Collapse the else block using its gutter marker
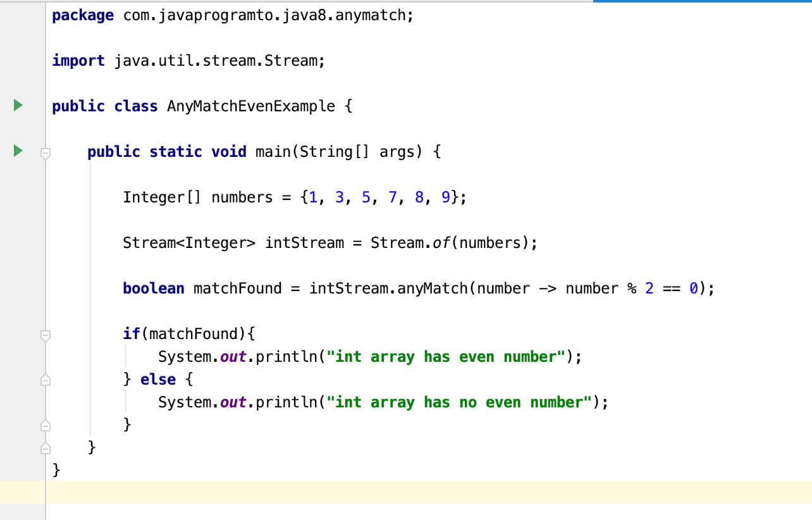 [44, 380]
